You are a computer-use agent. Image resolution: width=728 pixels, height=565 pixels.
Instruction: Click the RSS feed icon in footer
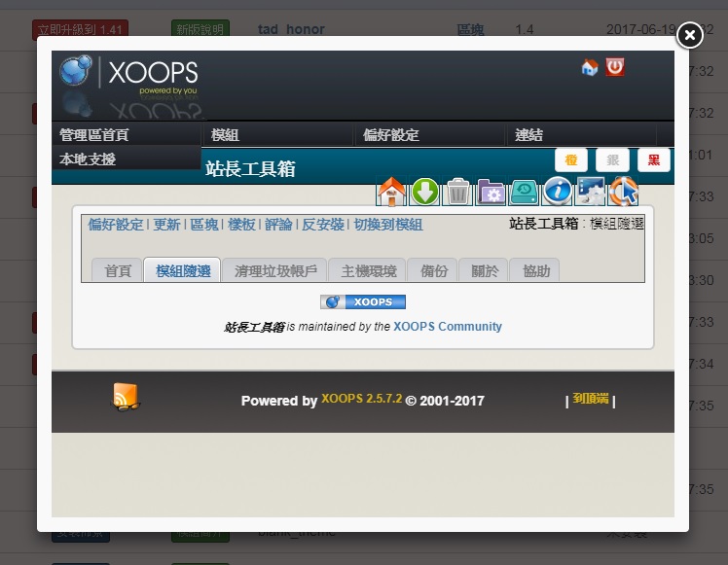[x=126, y=397]
